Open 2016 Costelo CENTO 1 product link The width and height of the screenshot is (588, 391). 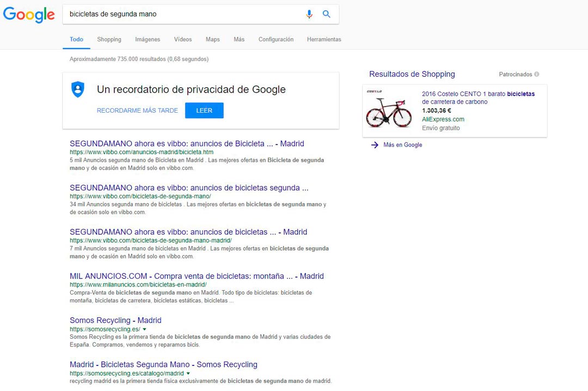478,98
